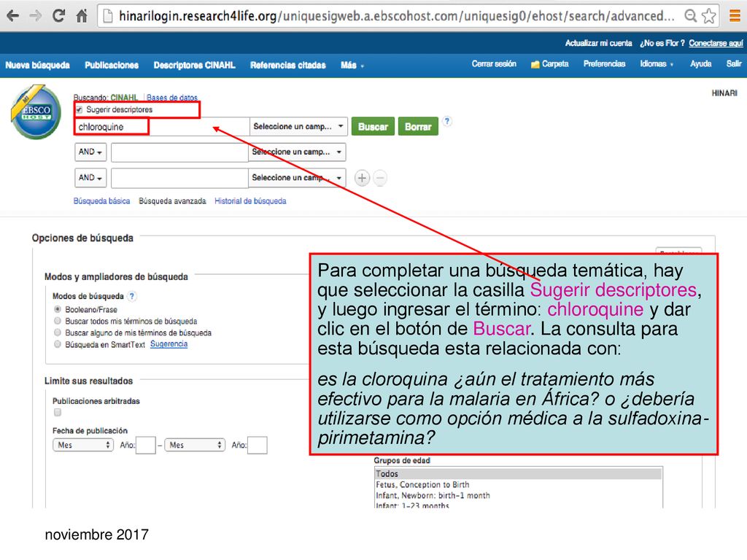
Task: Open the Carpeta folder icon
Action: [535, 64]
